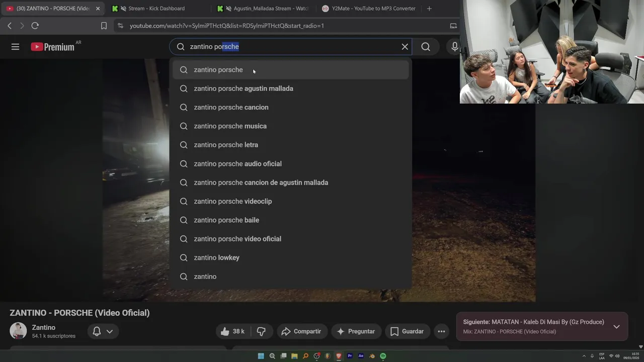Choose suggestion "zantino lowkey"
Image resolution: width=644 pixels, height=362 pixels.
pos(291,257)
